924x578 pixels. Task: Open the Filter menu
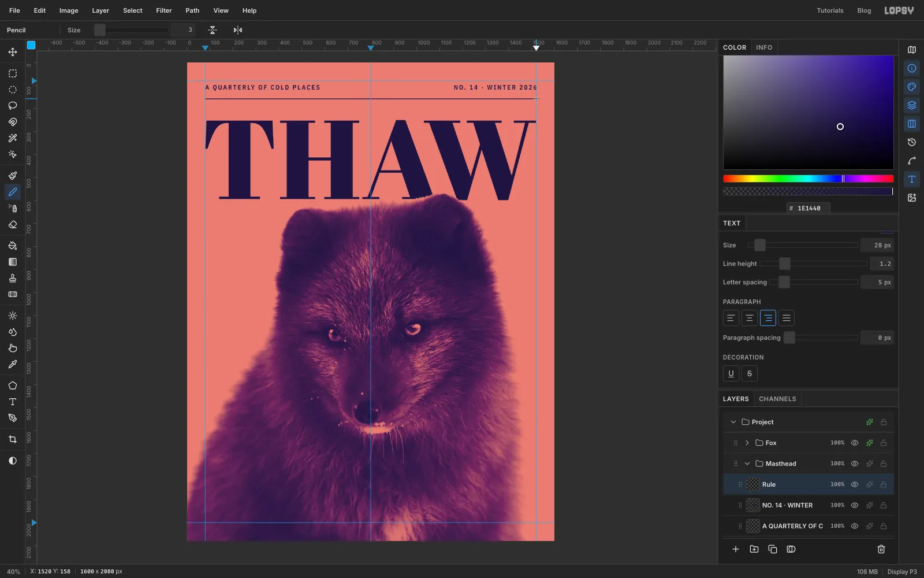[x=164, y=10]
